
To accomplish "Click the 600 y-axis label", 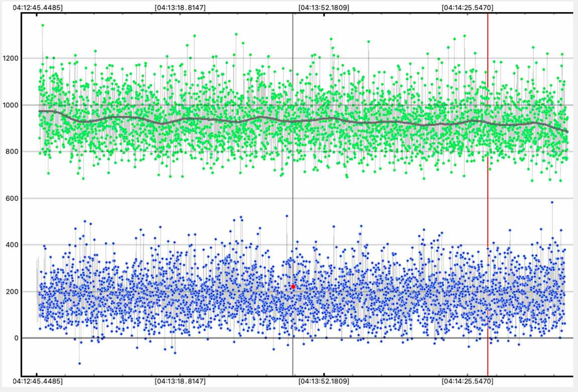I will 12,198.
